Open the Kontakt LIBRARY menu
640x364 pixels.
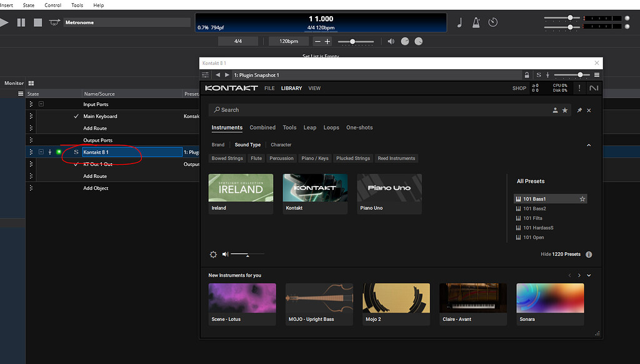pos(291,88)
